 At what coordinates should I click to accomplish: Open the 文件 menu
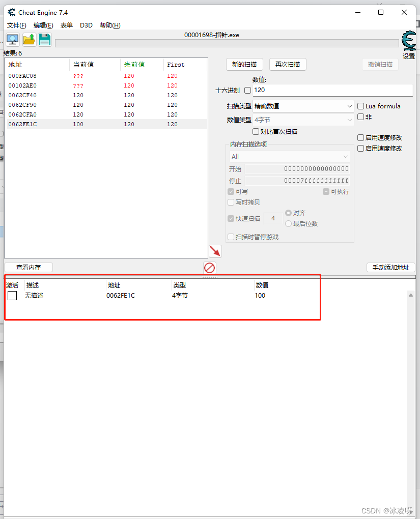pyautogui.click(x=17, y=25)
